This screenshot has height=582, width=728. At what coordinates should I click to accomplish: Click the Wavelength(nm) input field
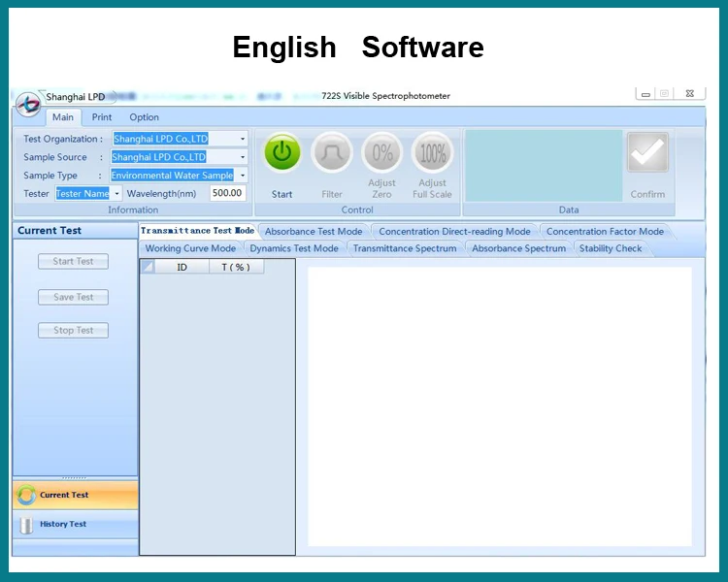pyautogui.click(x=227, y=193)
